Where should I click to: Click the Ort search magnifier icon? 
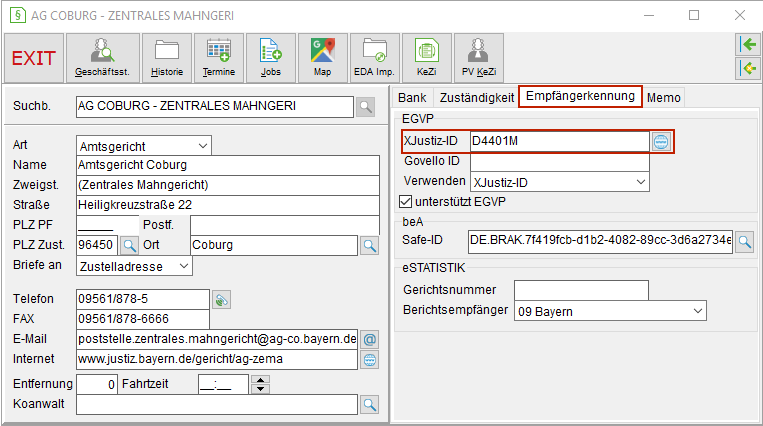tap(370, 246)
